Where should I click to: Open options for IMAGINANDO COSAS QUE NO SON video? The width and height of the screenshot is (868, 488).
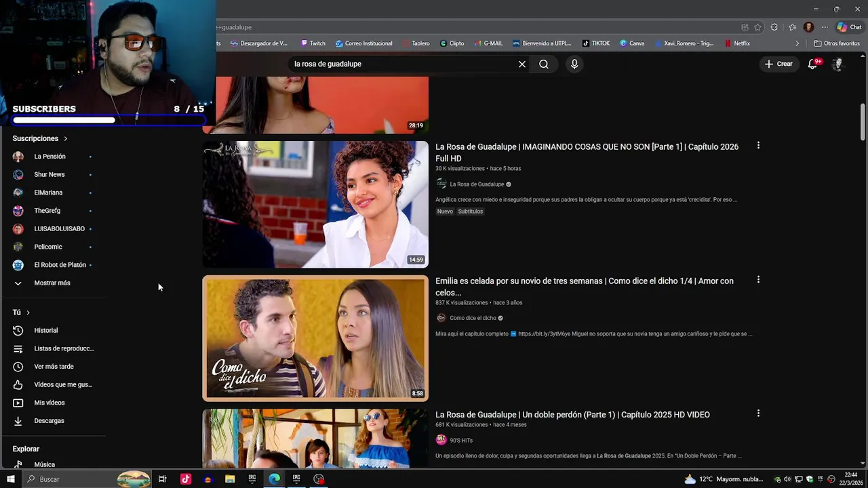[x=758, y=146]
